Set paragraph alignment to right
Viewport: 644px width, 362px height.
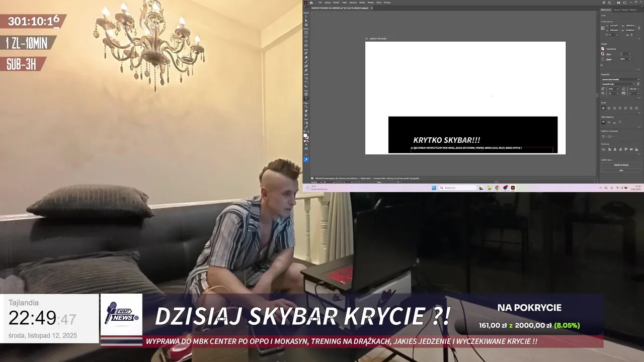point(614,108)
